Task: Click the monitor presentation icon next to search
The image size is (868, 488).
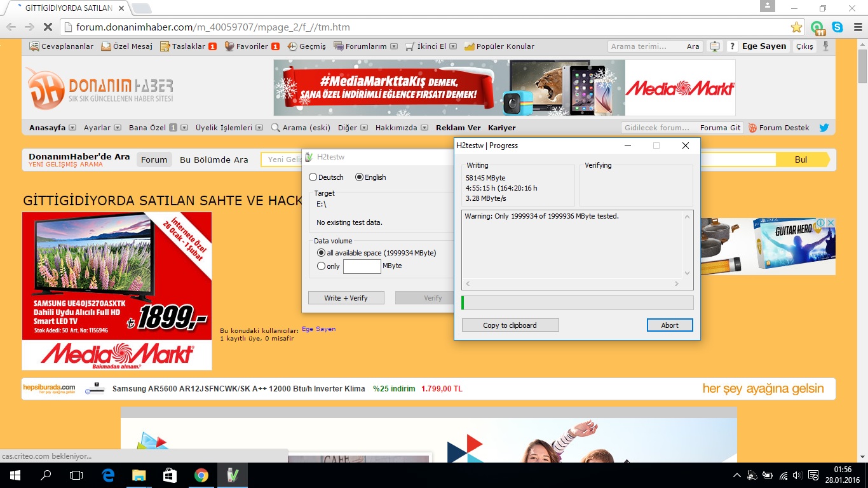Action: point(715,46)
